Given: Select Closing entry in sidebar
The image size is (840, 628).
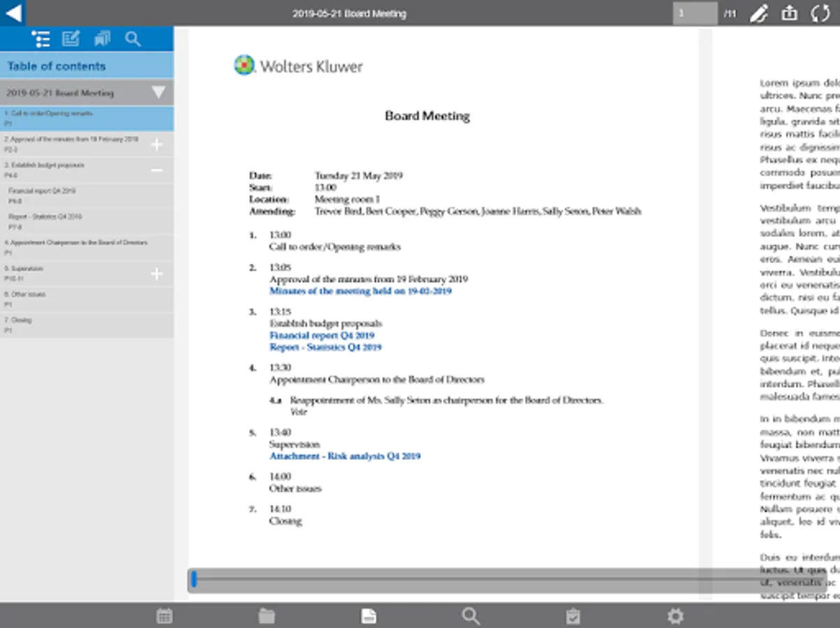Looking at the screenshot, I should (x=87, y=325).
